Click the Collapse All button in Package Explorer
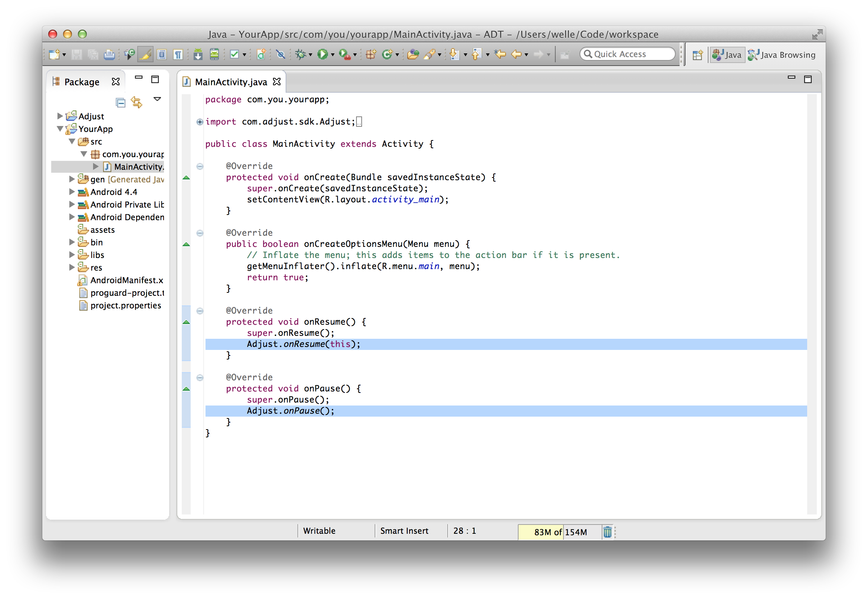 pyautogui.click(x=121, y=102)
